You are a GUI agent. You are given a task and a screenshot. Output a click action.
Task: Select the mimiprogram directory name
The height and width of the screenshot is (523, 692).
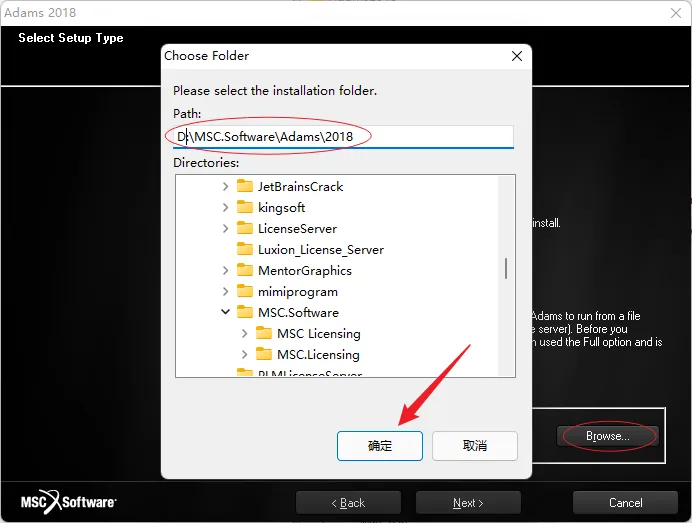coord(298,292)
